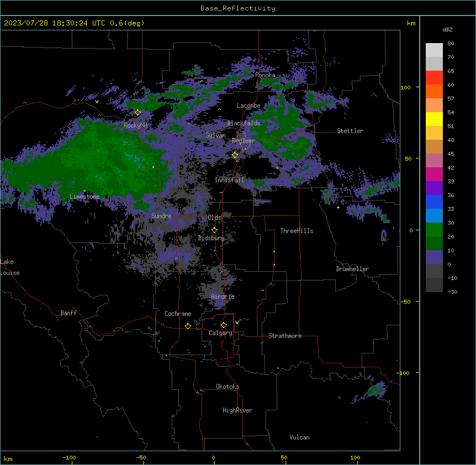Screen dimensions: 476x465
Task: Click the Banff label
Action: (68, 313)
